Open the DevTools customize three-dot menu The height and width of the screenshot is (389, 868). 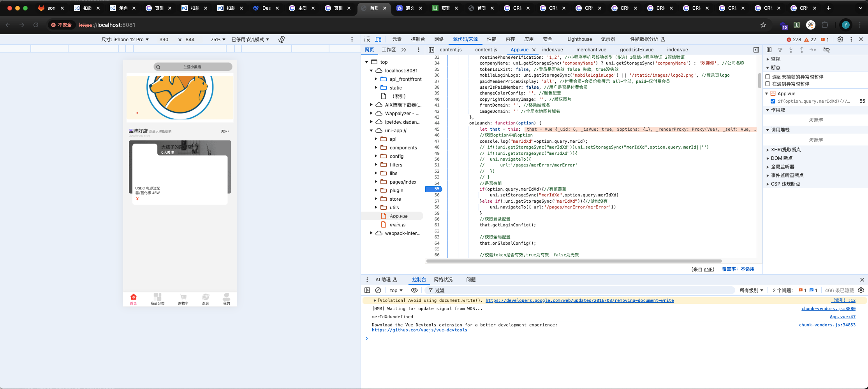pos(851,39)
